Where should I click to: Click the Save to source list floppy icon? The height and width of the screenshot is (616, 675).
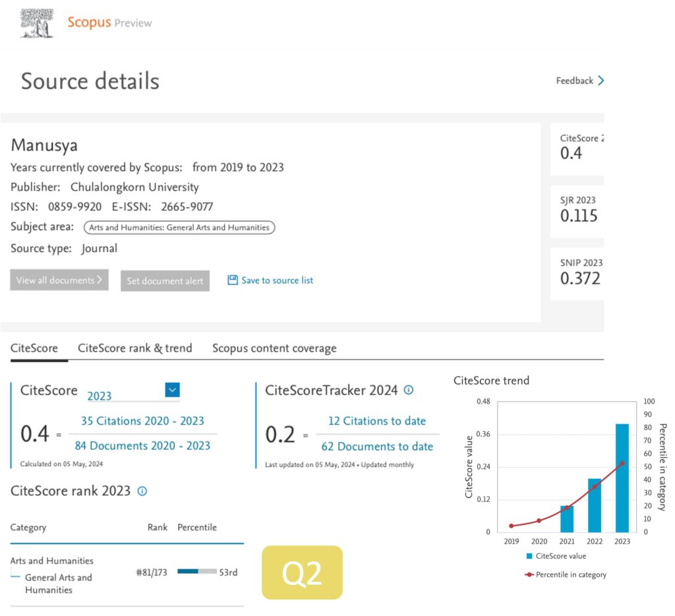point(233,280)
